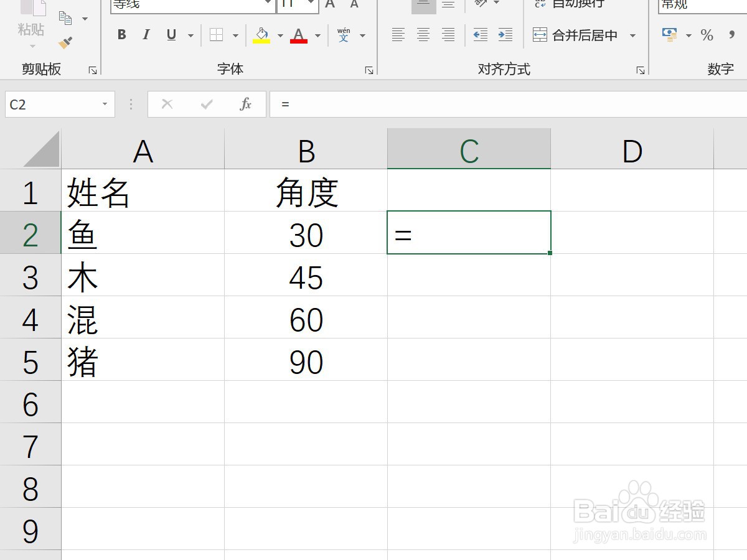Click the 粘贴 Paste button

pos(31,25)
